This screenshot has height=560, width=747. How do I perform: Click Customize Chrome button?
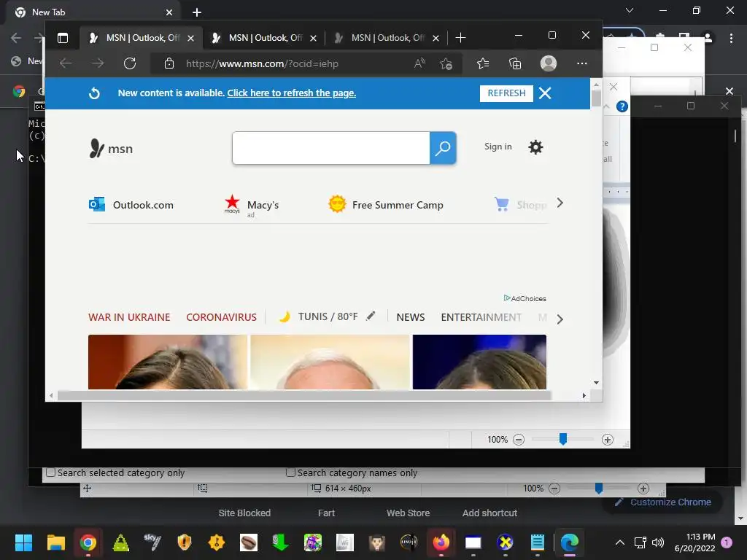click(662, 502)
